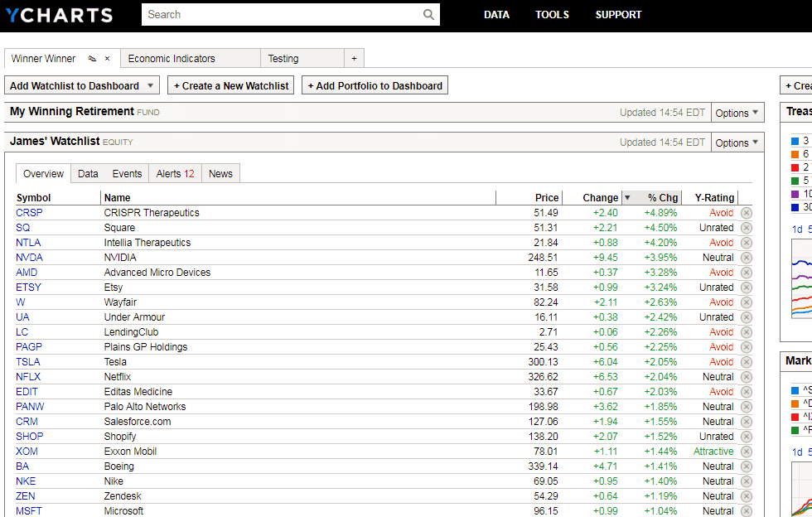Add a new dashboard tab with plus

(x=355, y=59)
